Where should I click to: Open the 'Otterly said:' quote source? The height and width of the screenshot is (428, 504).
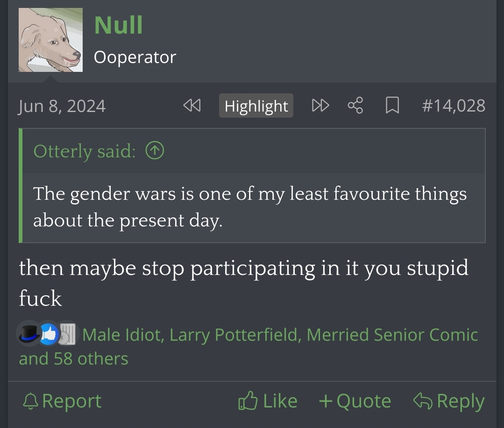pos(85,151)
